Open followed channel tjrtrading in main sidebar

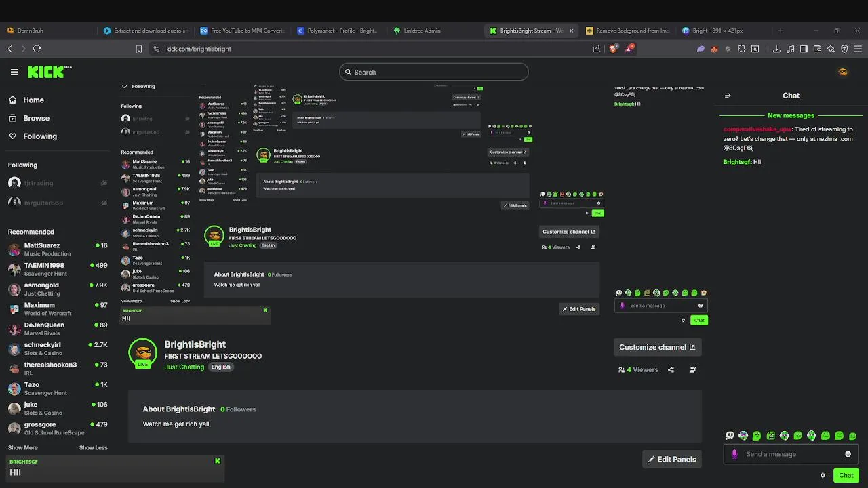pyautogui.click(x=58, y=183)
